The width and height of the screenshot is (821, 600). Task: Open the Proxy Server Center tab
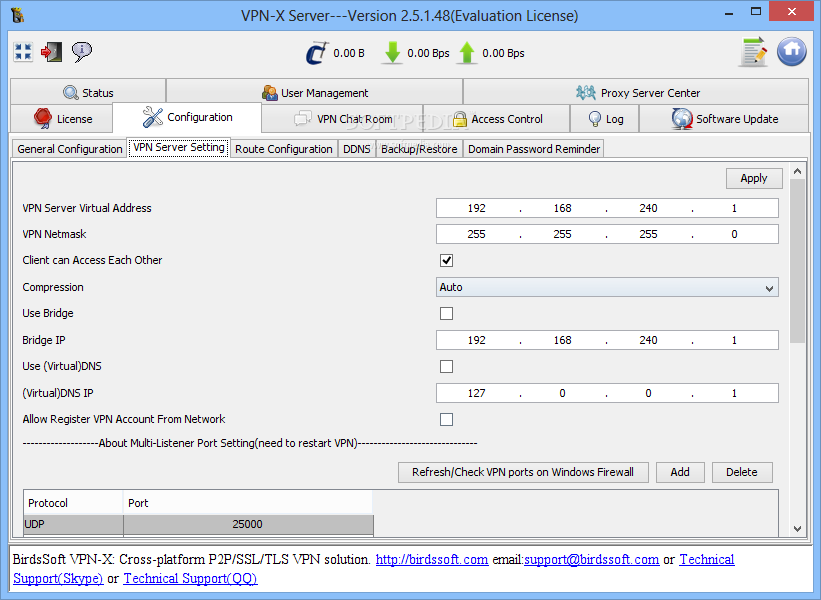point(636,92)
